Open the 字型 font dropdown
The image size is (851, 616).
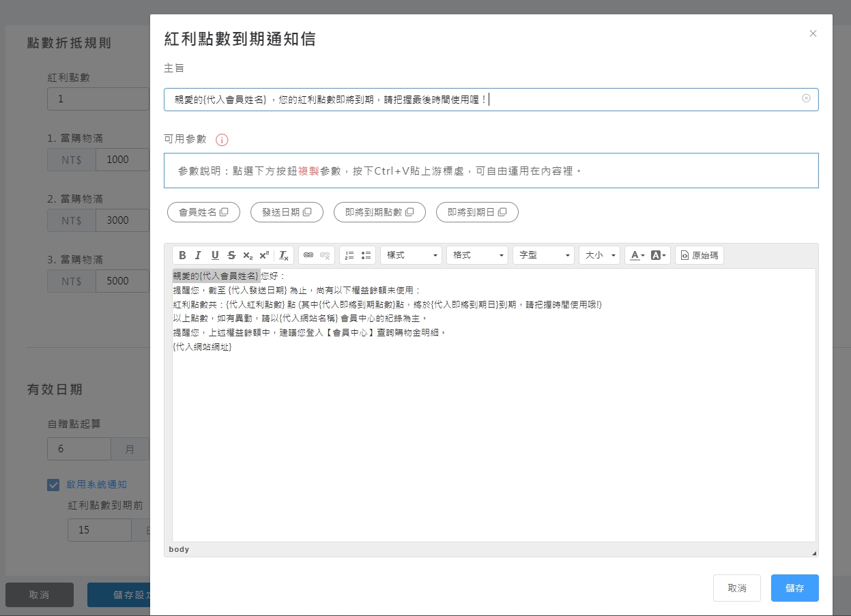click(543, 255)
